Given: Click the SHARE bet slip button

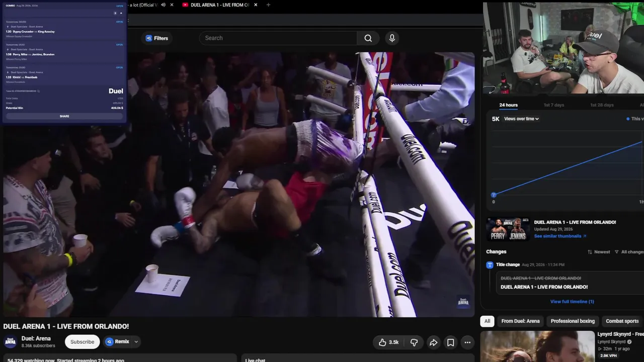Looking at the screenshot, I should coord(64,116).
